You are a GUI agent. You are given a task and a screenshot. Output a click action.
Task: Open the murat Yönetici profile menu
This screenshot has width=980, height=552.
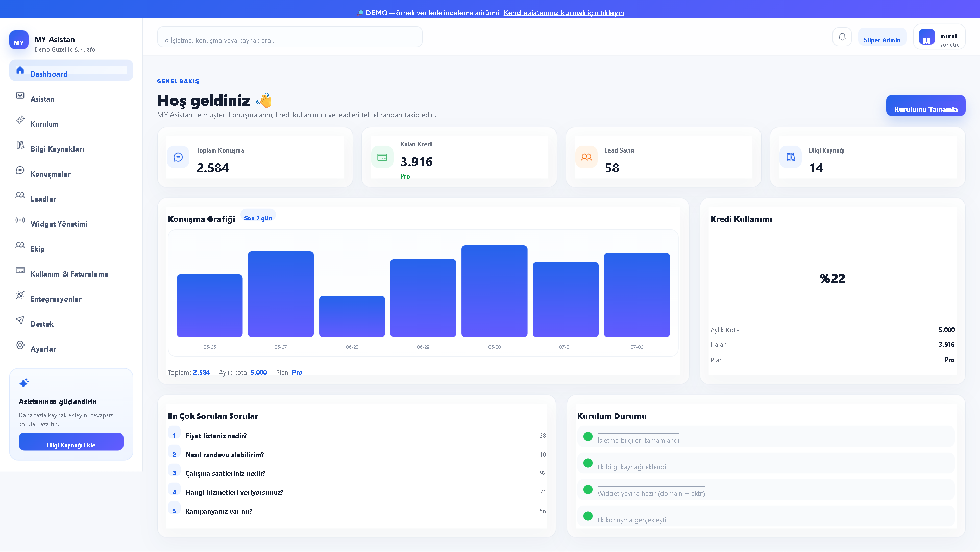point(939,37)
